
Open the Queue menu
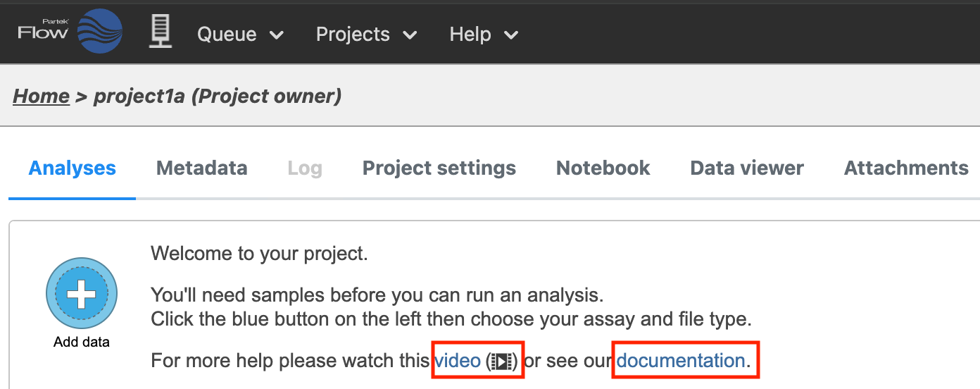[x=227, y=34]
